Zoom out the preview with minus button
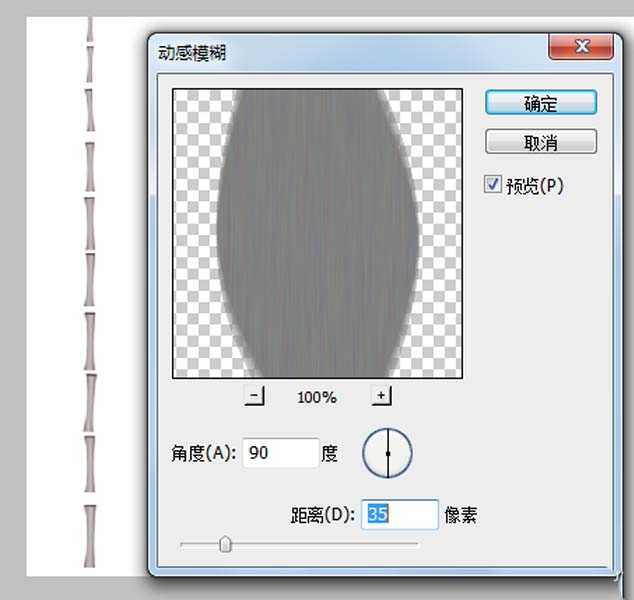Image resolution: width=634 pixels, height=600 pixels. [254, 396]
